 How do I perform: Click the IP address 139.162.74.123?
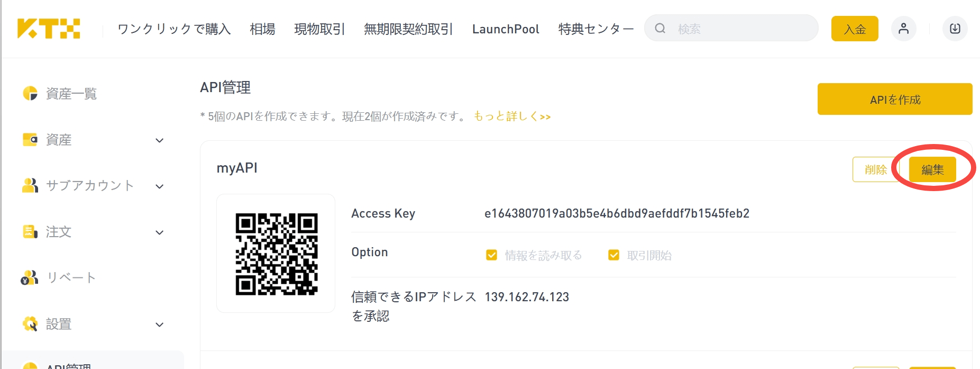[527, 297]
